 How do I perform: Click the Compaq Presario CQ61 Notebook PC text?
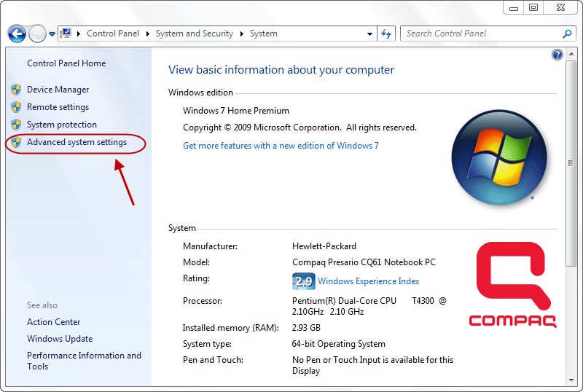pos(364,262)
